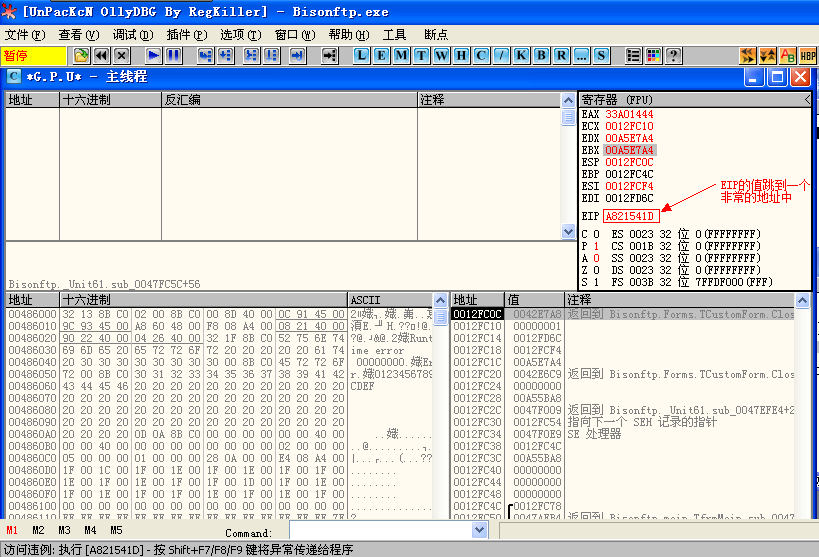Open the appearance colors grid icon

[653, 55]
